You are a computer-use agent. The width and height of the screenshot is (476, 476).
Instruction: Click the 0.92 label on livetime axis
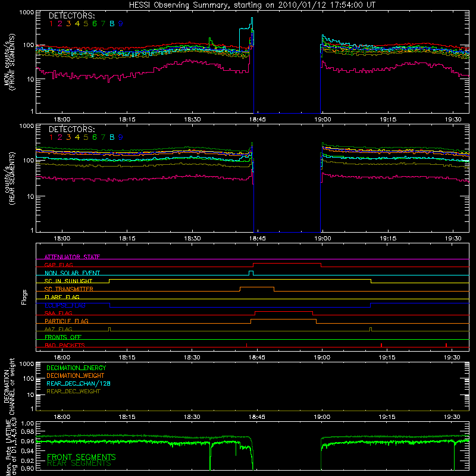click(27, 461)
